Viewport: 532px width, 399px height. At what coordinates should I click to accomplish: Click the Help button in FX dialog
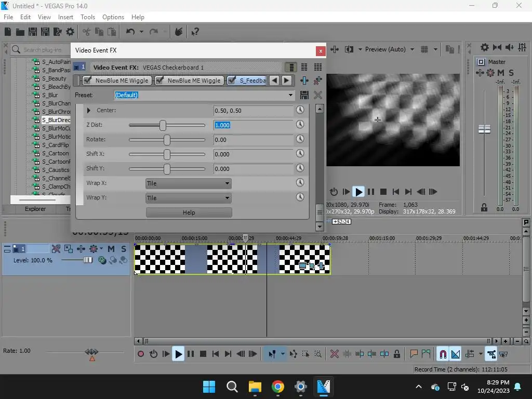pos(189,212)
